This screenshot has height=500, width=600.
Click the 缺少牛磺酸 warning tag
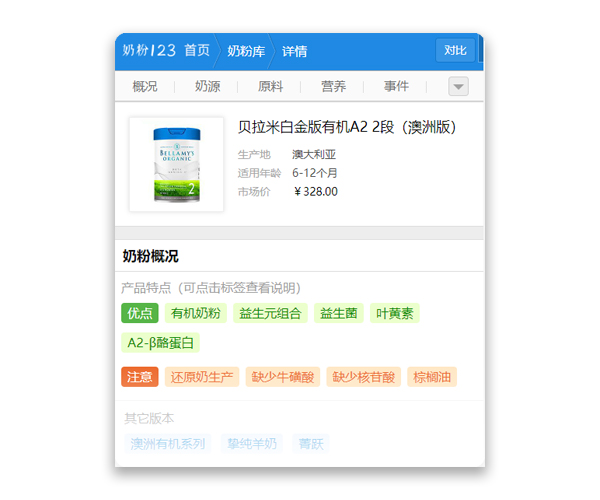(x=282, y=377)
